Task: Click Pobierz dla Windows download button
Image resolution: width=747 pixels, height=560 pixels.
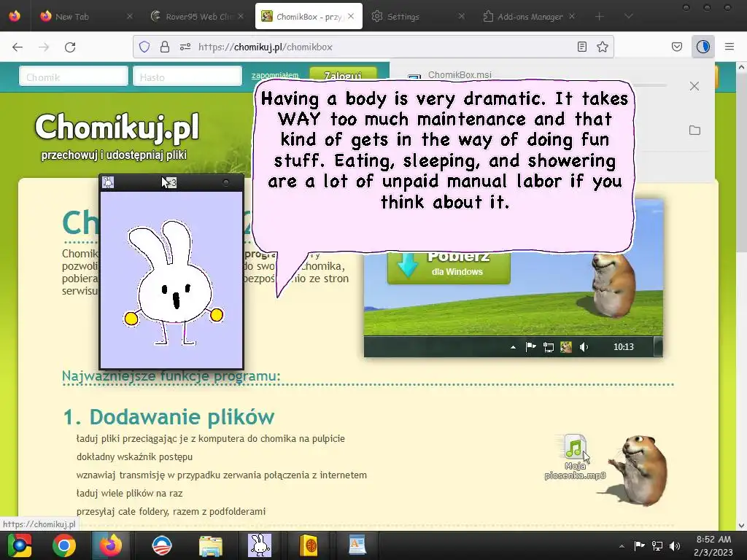Action: click(x=449, y=267)
